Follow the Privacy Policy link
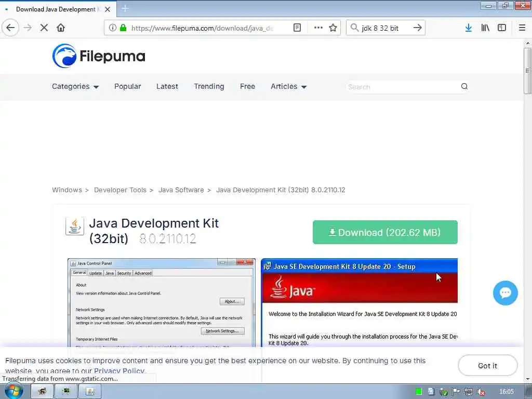Screen dimensions: 532x399 (x=119, y=370)
